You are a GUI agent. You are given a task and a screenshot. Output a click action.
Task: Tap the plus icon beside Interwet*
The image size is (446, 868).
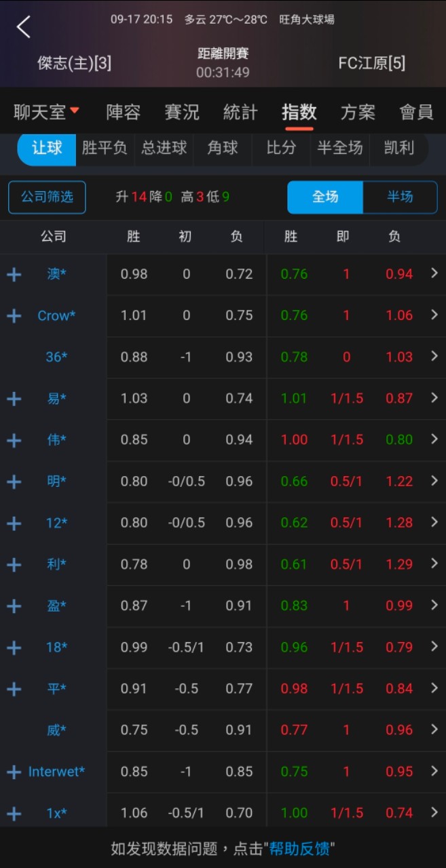(14, 772)
